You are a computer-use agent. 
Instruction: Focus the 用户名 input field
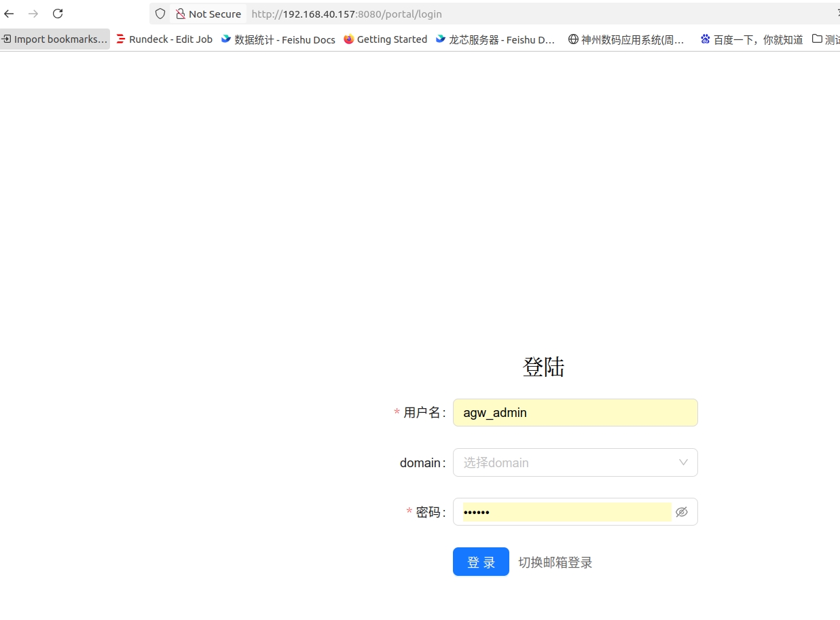point(574,413)
